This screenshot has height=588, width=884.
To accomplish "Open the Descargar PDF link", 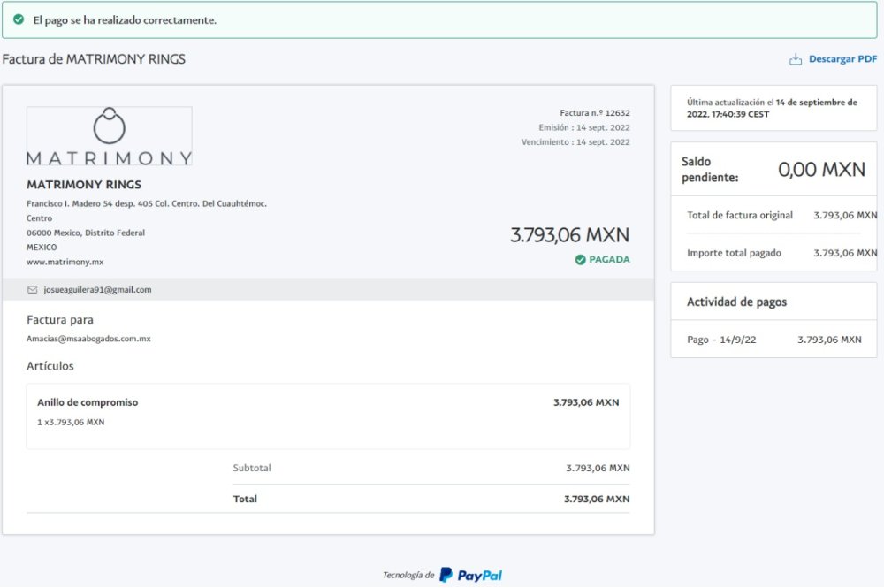I will click(x=842, y=59).
